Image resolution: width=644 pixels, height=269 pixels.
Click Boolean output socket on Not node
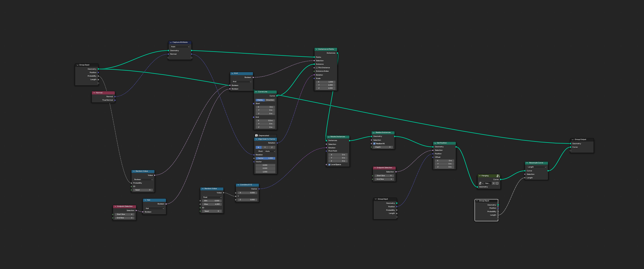click(x=166, y=204)
